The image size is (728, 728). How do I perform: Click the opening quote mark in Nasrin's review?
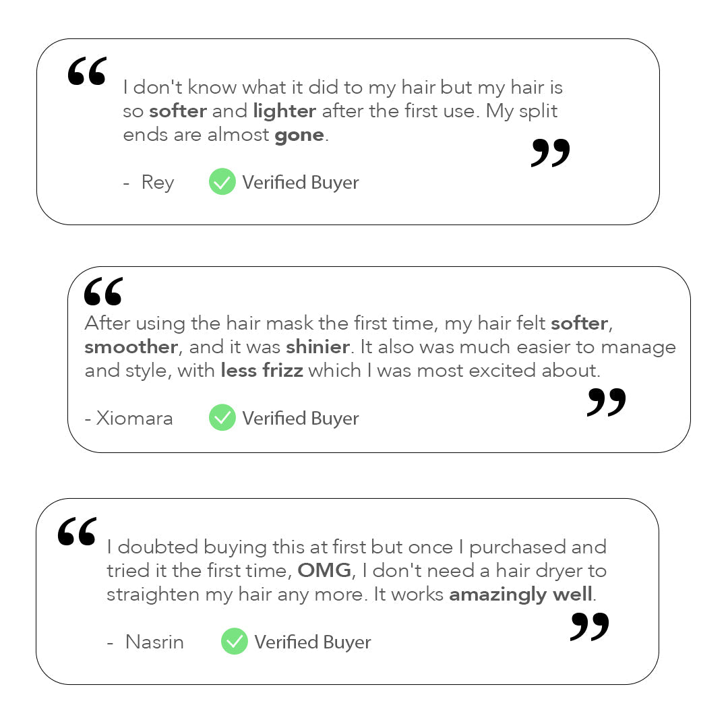coord(77,532)
